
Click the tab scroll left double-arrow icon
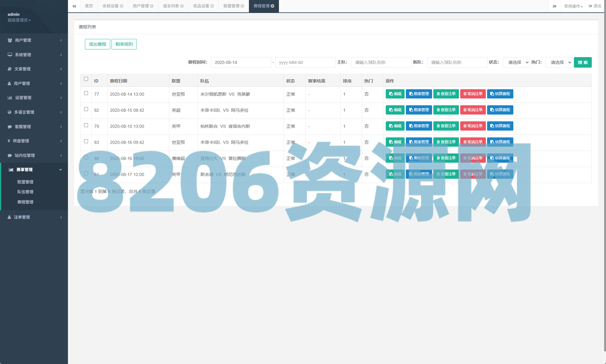pyautogui.click(x=74, y=6)
